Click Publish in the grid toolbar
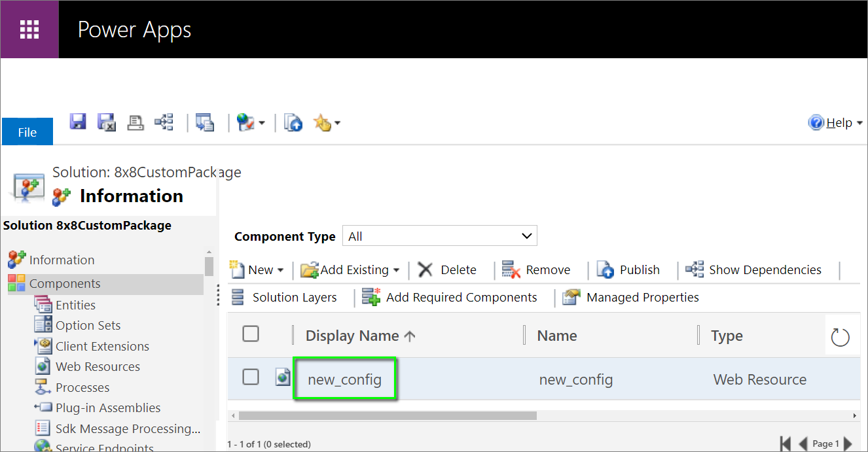This screenshot has width=868, height=452. pyautogui.click(x=628, y=270)
